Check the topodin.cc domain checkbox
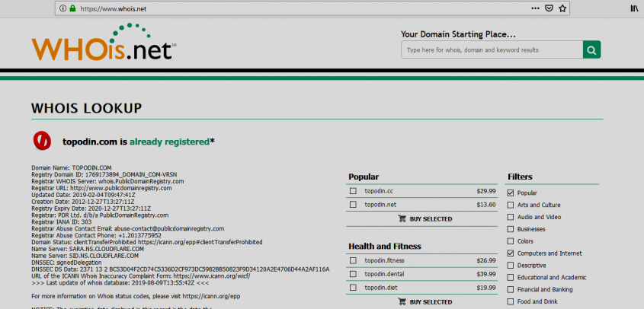The image size is (644, 309). [x=353, y=191]
